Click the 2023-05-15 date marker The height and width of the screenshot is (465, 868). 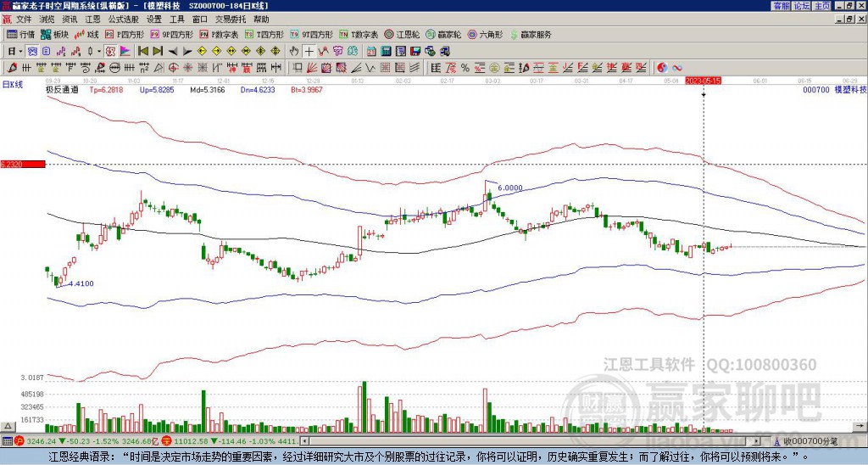click(703, 81)
